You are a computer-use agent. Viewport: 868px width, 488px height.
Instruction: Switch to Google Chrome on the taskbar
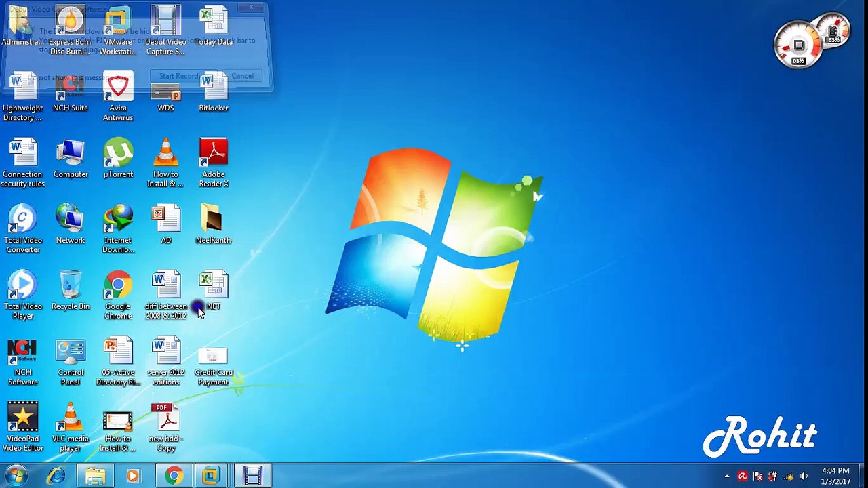(174, 476)
